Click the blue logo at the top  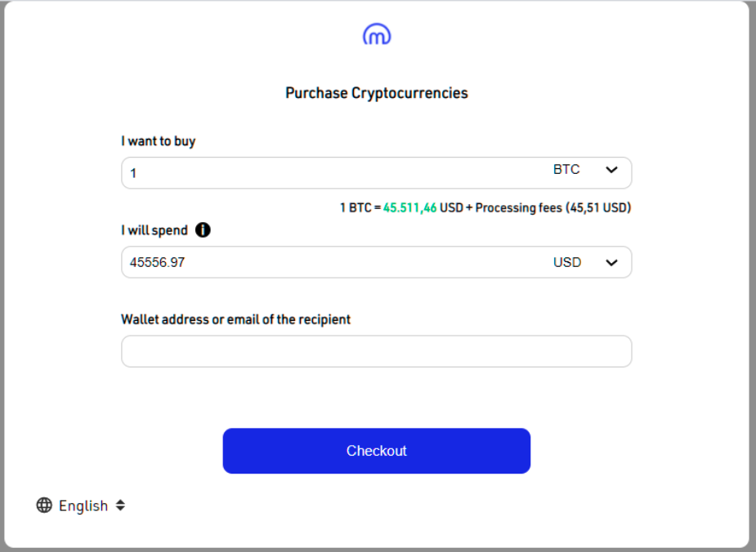pyautogui.click(x=377, y=34)
